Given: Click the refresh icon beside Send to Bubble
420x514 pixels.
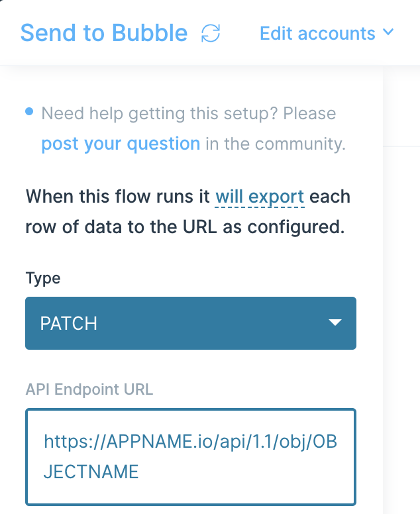Looking at the screenshot, I should tap(211, 33).
